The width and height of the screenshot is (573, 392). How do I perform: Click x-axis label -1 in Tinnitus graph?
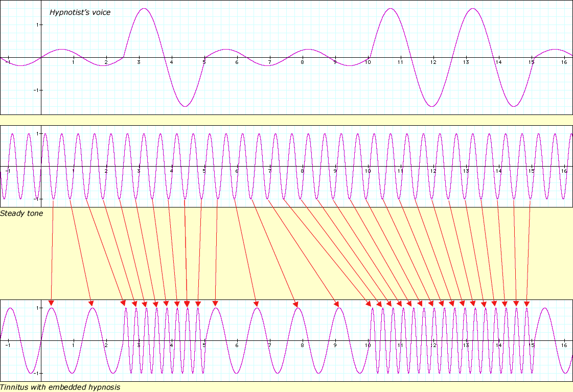pos(8,345)
